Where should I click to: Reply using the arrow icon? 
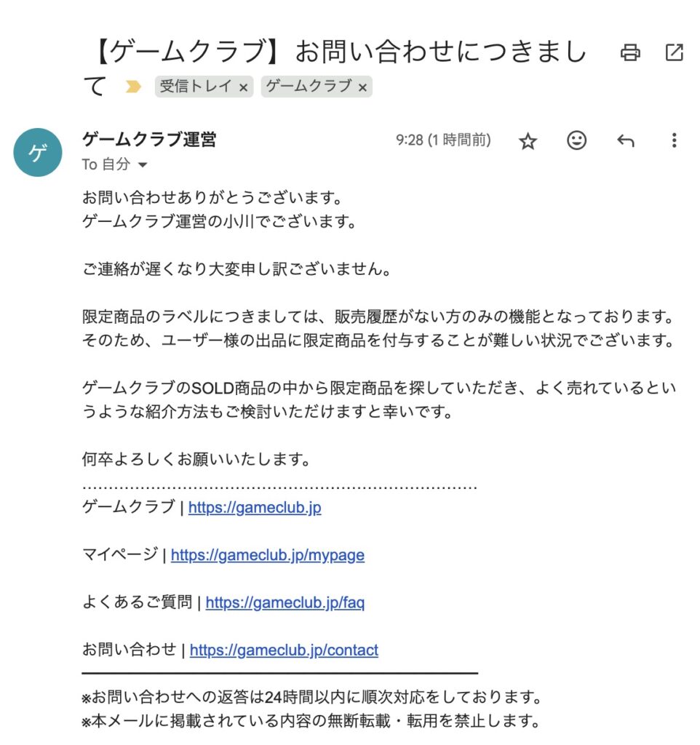tap(625, 140)
